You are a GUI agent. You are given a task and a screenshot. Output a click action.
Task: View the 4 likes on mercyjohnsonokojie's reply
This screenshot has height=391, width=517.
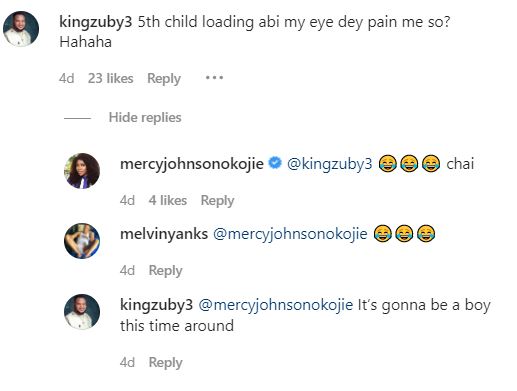click(x=168, y=200)
